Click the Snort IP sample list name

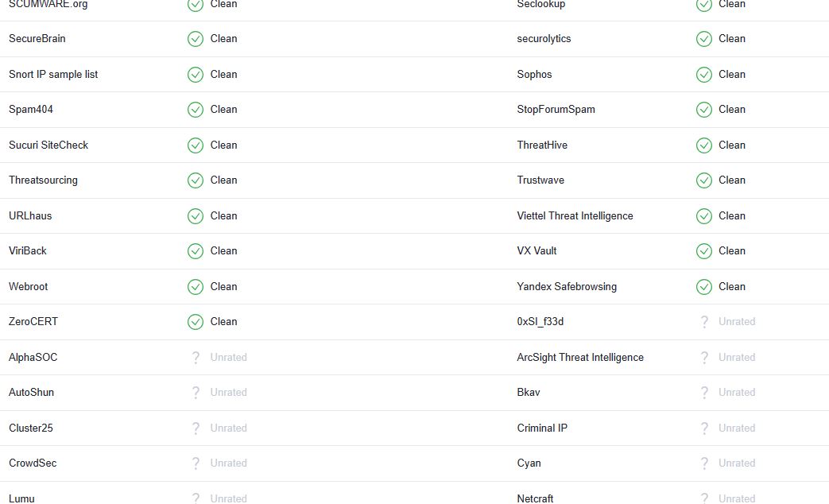[53, 75]
